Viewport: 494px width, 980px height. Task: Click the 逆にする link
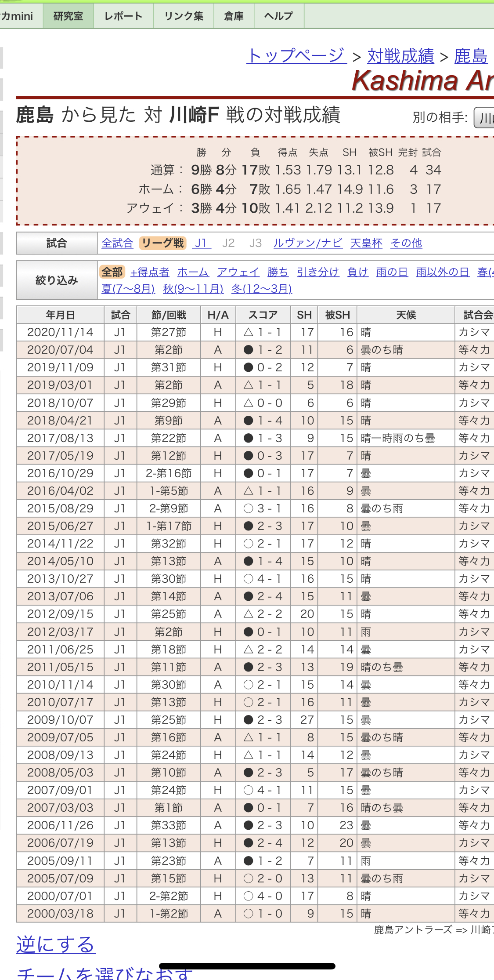56,944
